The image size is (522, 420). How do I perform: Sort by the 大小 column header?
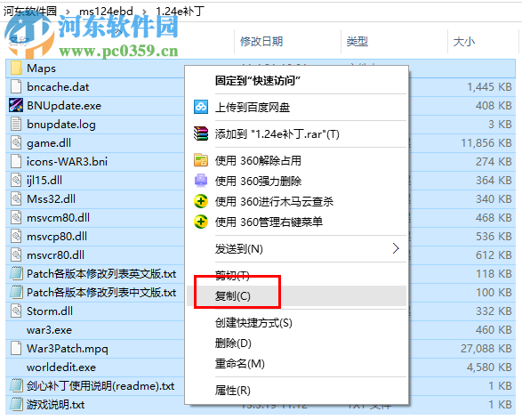pos(463,42)
